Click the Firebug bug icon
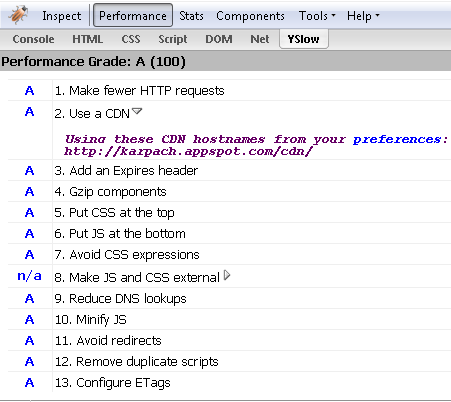The height and width of the screenshot is (402, 451). point(19,15)
